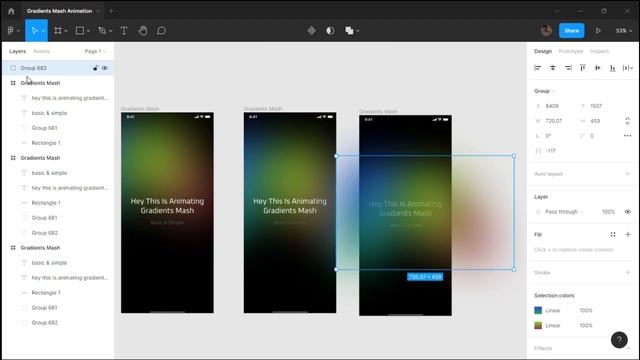This screenshot has height=360, width=640.
Task: Open distribute spacing dropdown icon
Action: pos(627,68)
